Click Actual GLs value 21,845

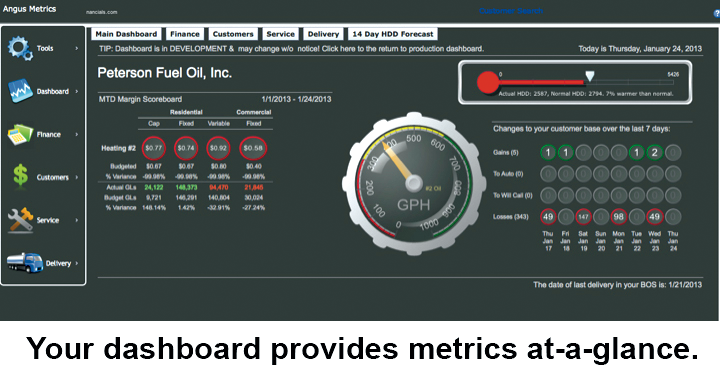pyautogui.click(x=253, y=187)
